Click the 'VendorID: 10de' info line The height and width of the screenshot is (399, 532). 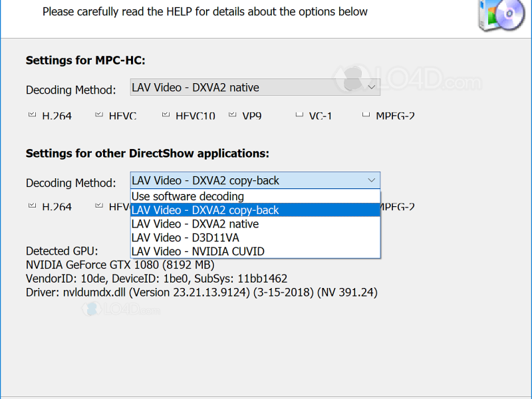tap(156, 279)
